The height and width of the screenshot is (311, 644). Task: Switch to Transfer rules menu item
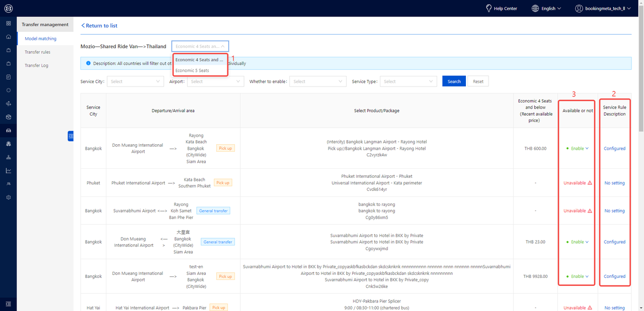[38, 52]
